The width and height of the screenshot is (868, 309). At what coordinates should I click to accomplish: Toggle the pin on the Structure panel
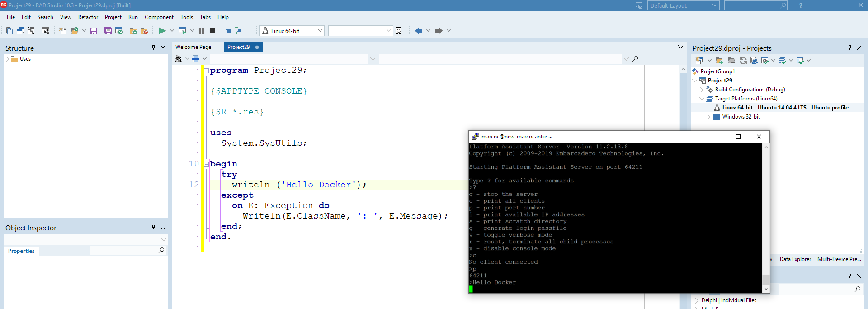[x=153, y=48]
